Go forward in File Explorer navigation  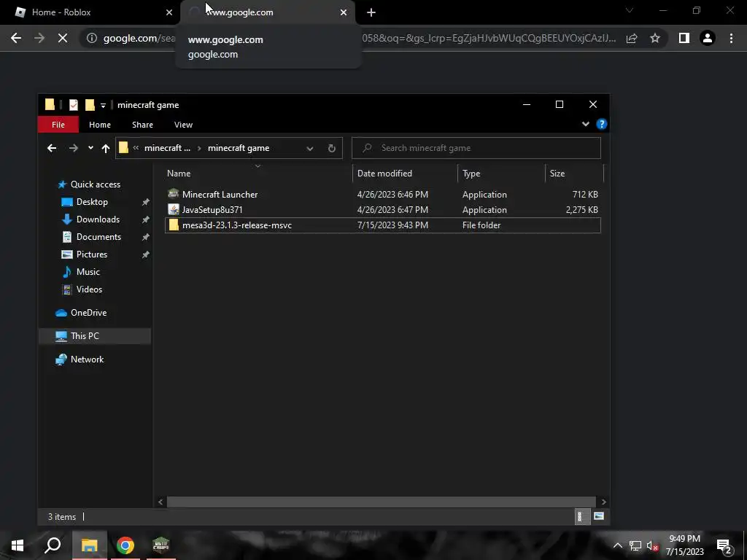(x=73, y=148)
